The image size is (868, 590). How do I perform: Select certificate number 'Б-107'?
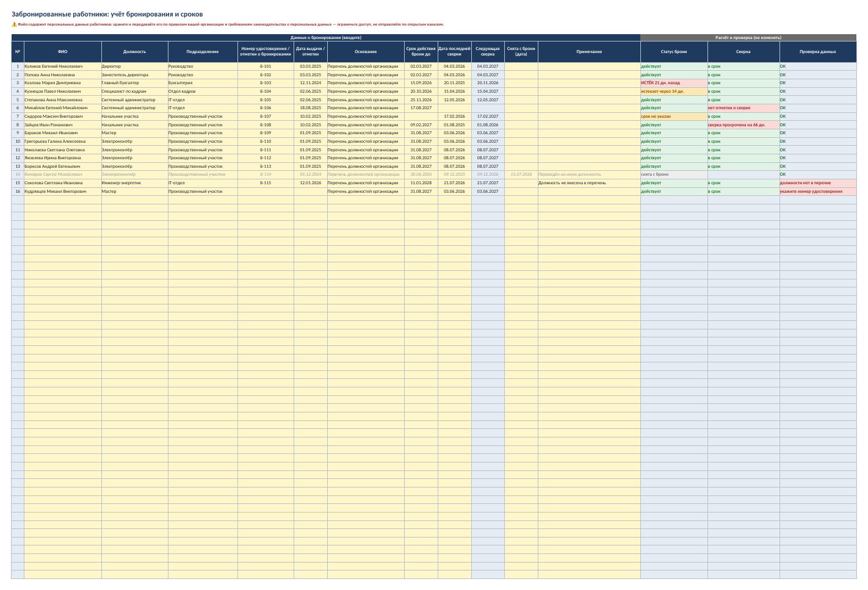[x=266, y=117]
